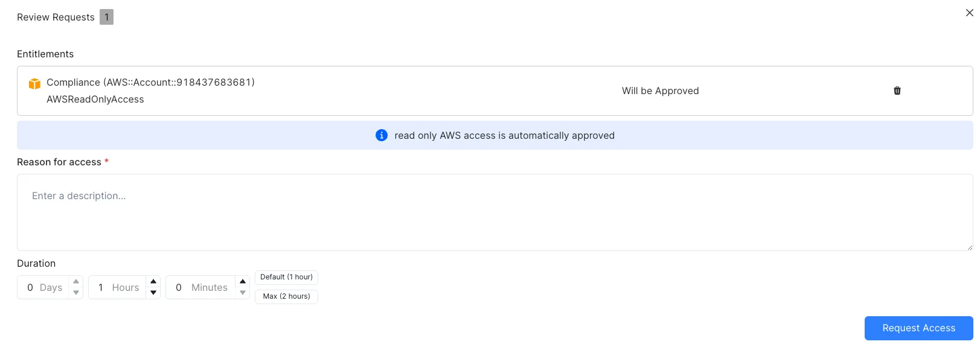Increase the Days duration value
The width and height of the screenshot is (980, 353).
76,281
